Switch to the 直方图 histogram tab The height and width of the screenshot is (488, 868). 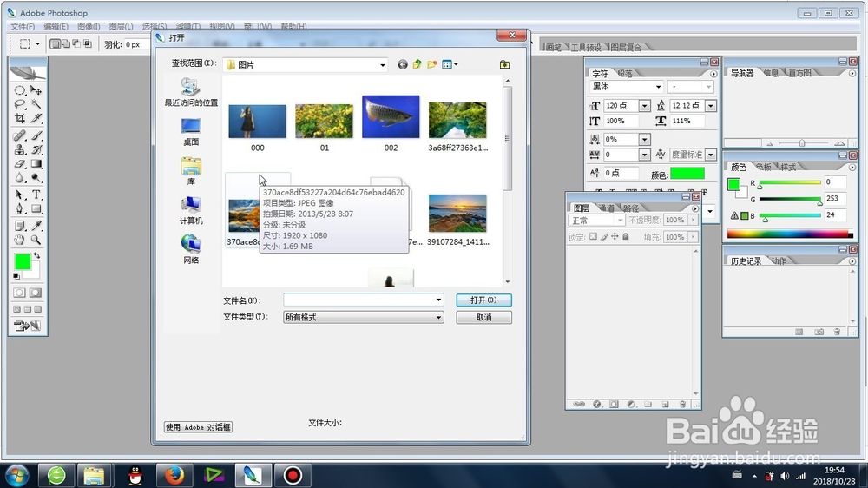(800, 73)
